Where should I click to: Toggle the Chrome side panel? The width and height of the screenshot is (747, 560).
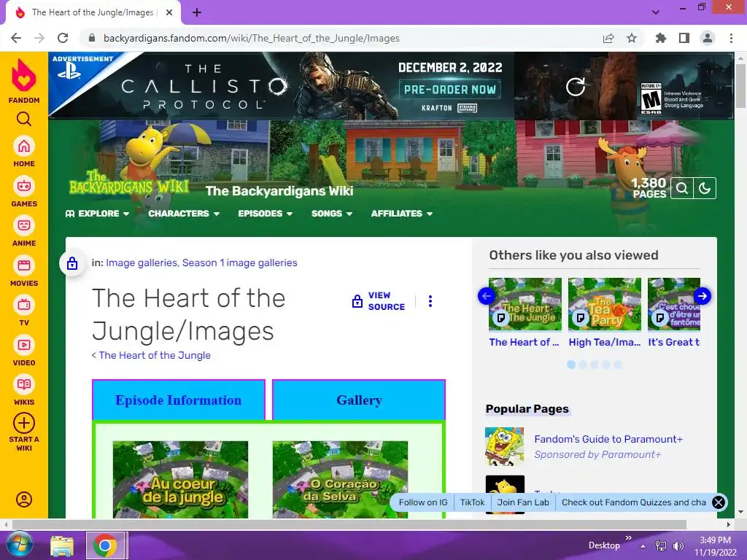pyautogui.click(x=684, y=38)
